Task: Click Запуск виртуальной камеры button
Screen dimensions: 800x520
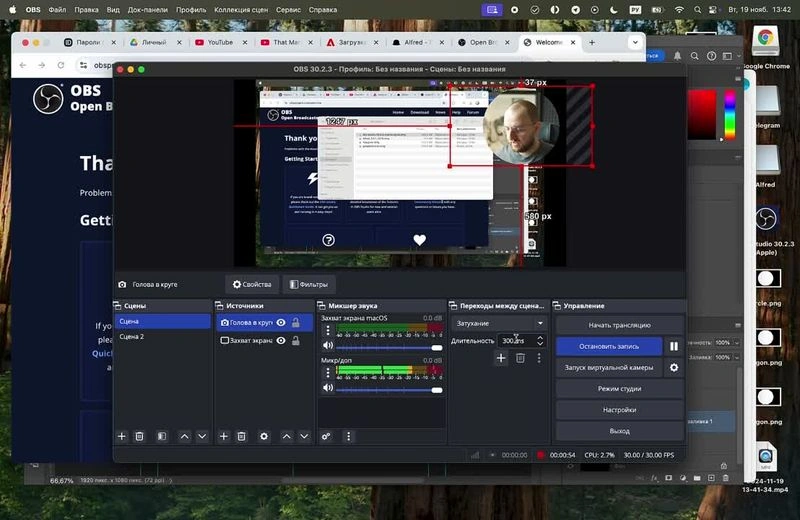Action: click(609, 367)
